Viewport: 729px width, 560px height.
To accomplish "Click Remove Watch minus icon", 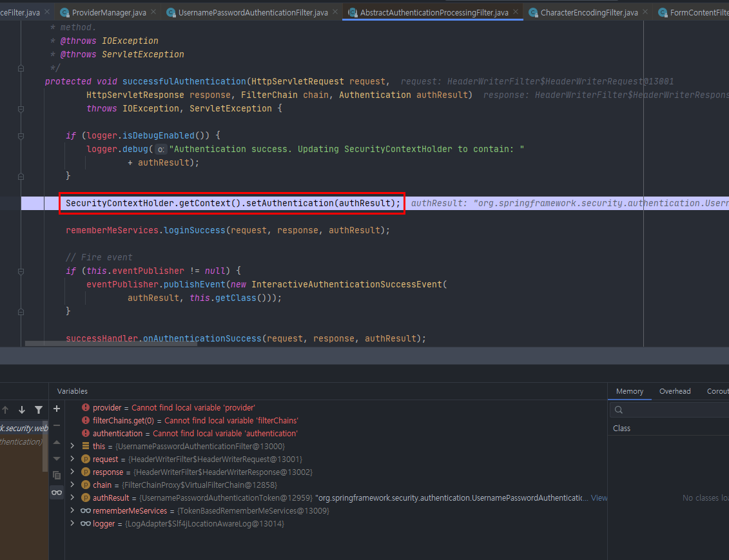I will 57,425.
